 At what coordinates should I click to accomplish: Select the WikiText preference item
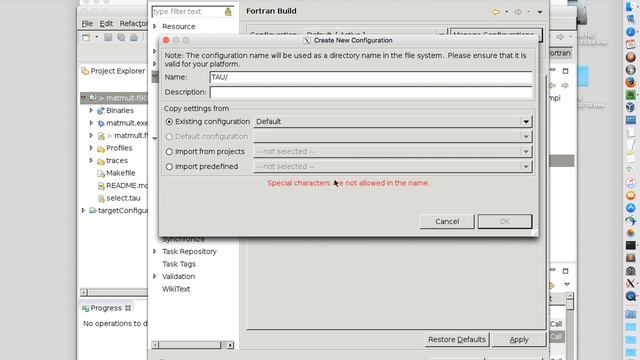(176, 289)
